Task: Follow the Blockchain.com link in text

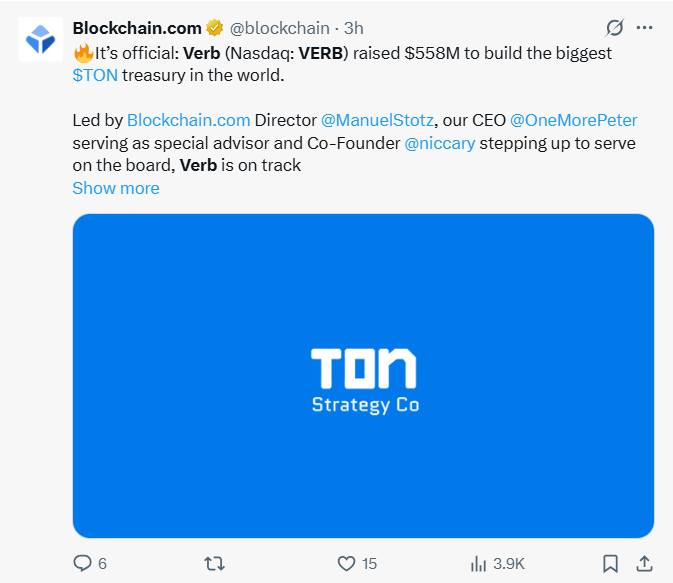Action: [x=188, y=120]
